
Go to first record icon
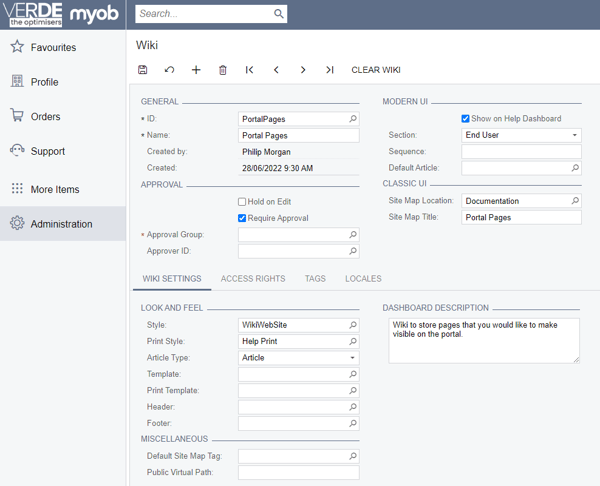pos(249,70)
